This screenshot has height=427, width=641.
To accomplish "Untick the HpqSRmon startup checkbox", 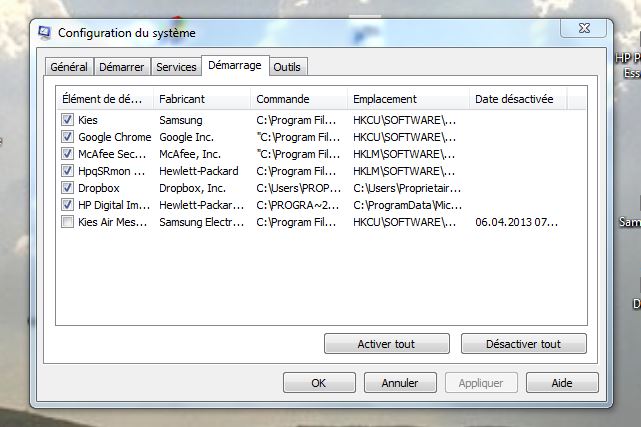I will pyautogui.click(x=67, y=171).
